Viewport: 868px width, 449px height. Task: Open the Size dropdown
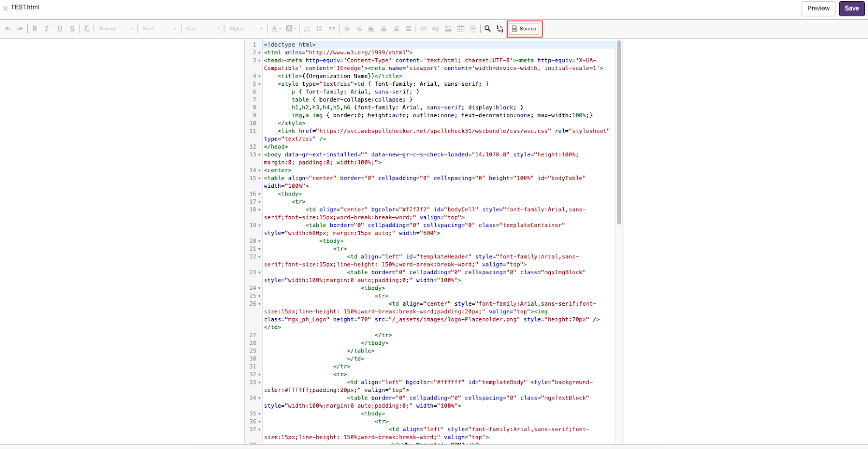point(203,29)
